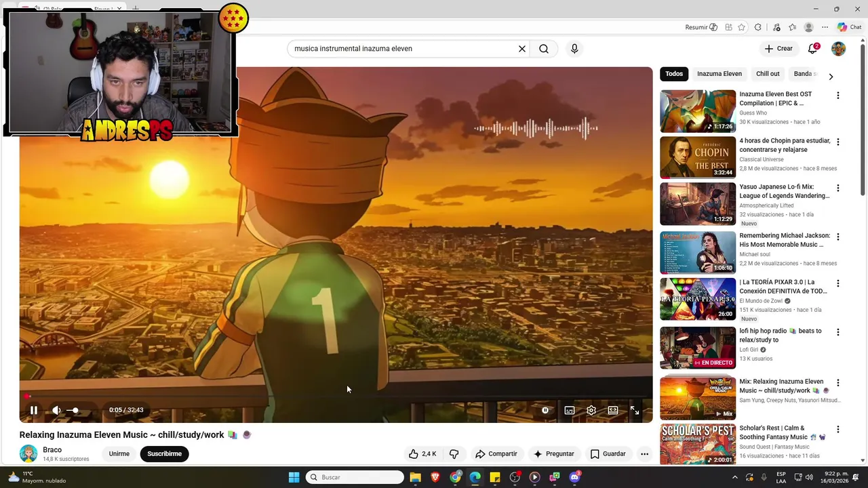The image size is (868, 488).
Task: Pause the video with the pause button
Action: pyautogui.click(x=33, y=410)
